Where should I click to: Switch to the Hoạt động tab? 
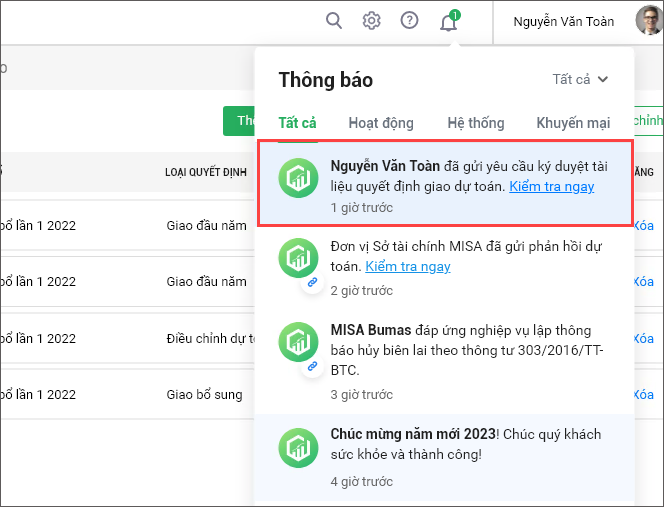pyautogui.click(x=380, y=123)
